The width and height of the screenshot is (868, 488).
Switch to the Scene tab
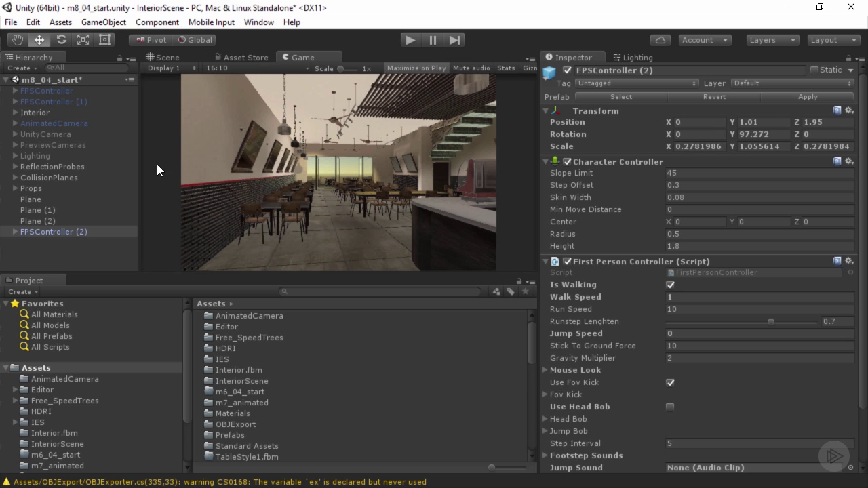click(163, 58)
